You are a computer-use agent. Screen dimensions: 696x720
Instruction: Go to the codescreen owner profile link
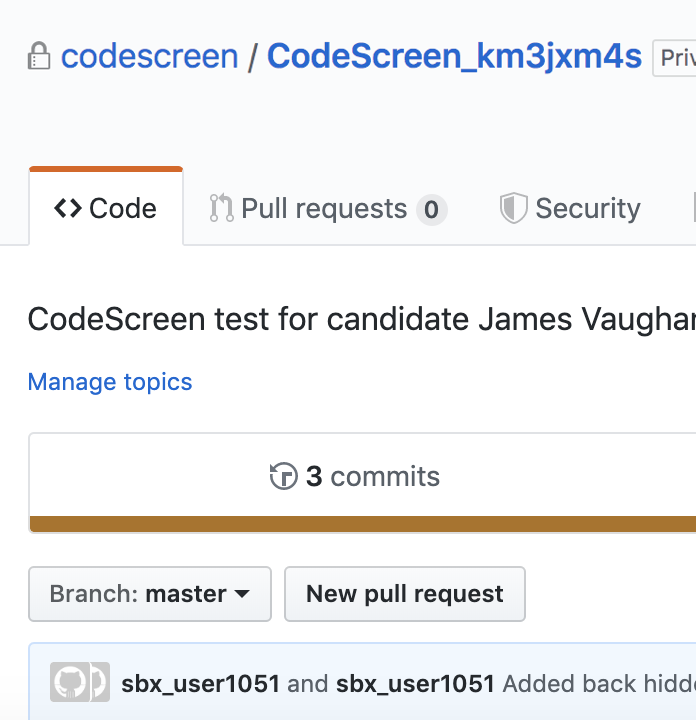[x=150, y=56]
